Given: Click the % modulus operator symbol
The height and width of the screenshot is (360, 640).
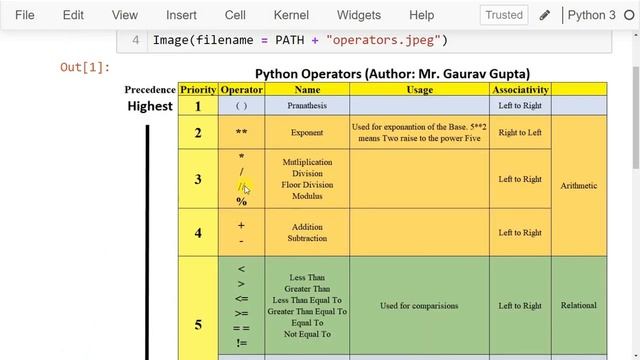Looking at the screenshot, I should tap(241, 202).
